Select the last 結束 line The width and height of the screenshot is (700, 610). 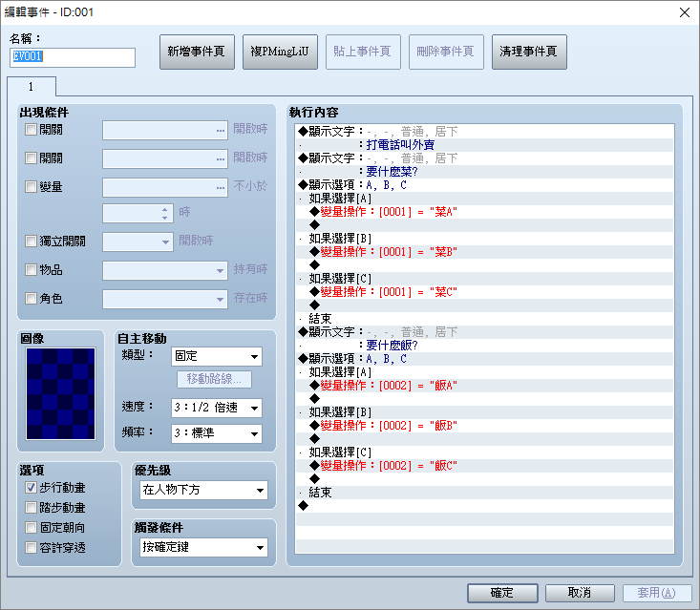(x=484, y=493)
